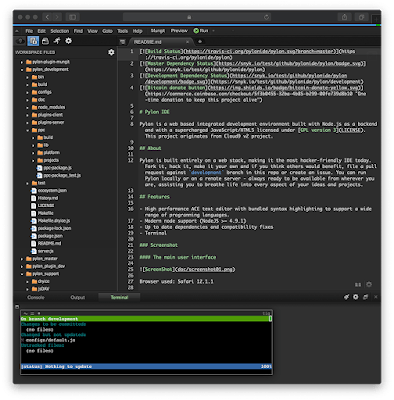The image size is (394, 400).
Task: Switch to the Console tab
Action: pyautogui.click(x=36, y=297)
